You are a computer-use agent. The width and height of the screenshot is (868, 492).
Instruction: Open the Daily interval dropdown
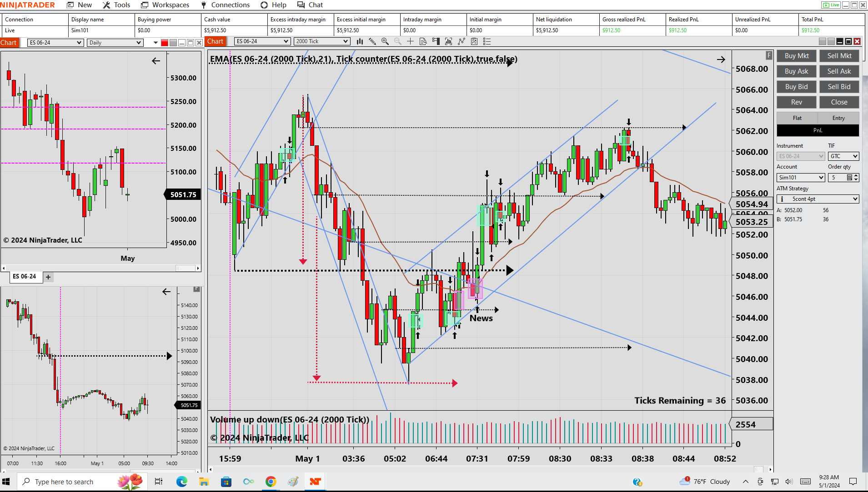[x=115, y=43]
